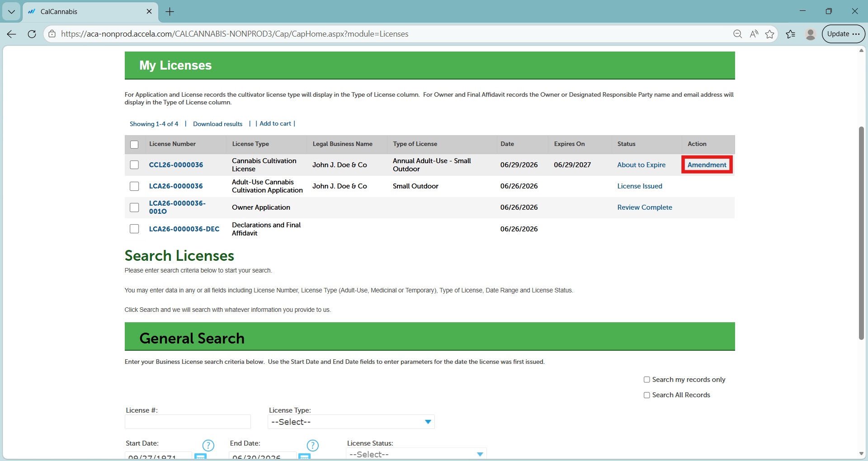Sort by Status column header
This screenshot has width=868, height=461.
tap(627, 144)
